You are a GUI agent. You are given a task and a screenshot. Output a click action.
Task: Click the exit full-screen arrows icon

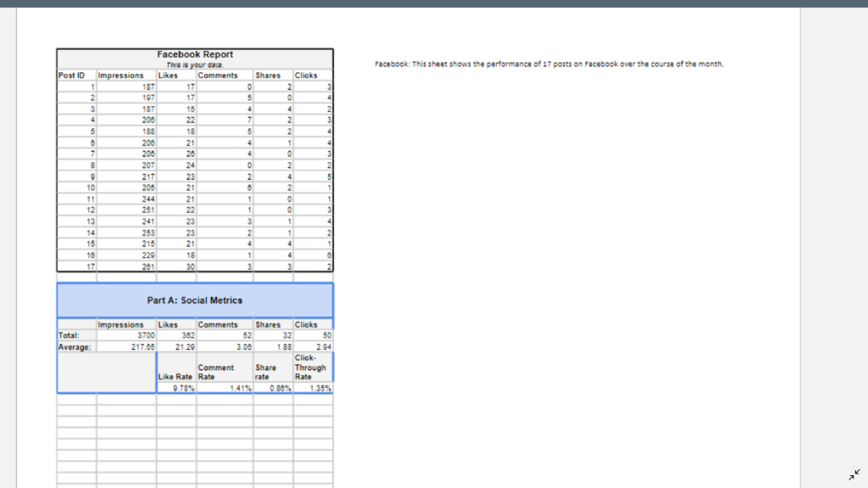pos(854,474)
